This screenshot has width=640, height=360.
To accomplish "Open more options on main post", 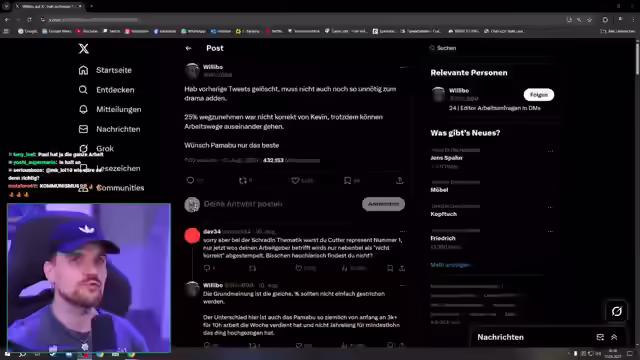I will click(x=403, y=67).
